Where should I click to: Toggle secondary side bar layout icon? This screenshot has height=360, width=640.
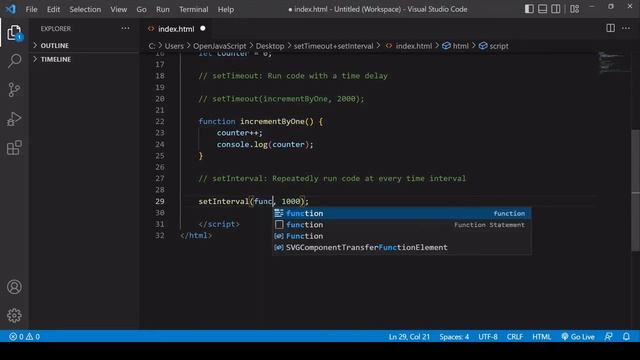pyautogui.click(x=556, y=9)
